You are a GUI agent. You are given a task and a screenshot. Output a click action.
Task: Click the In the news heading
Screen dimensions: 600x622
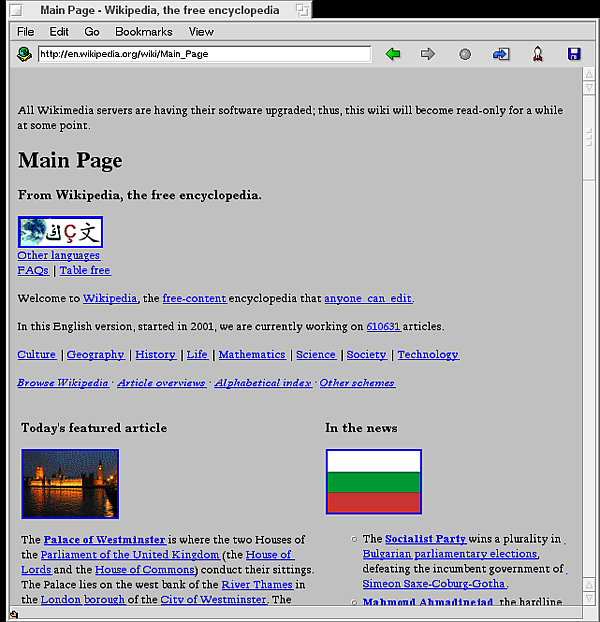(x=361, y=428)
